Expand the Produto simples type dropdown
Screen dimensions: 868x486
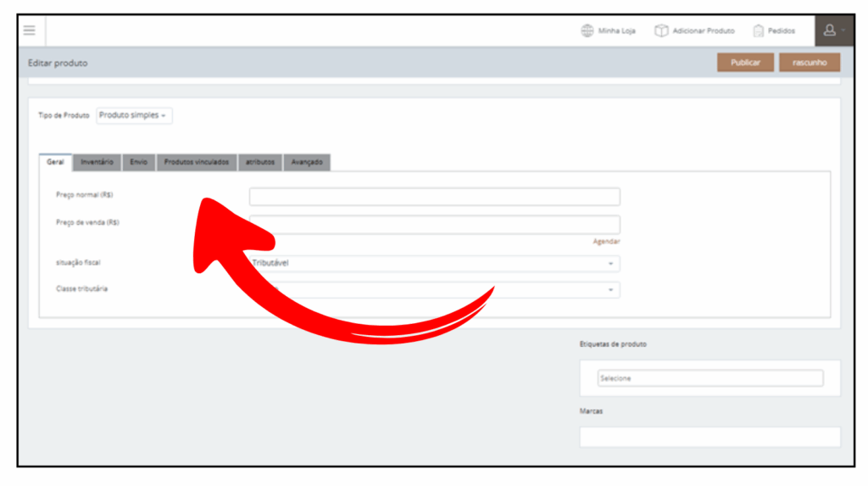pyautogui.click(x=135, y=115)
